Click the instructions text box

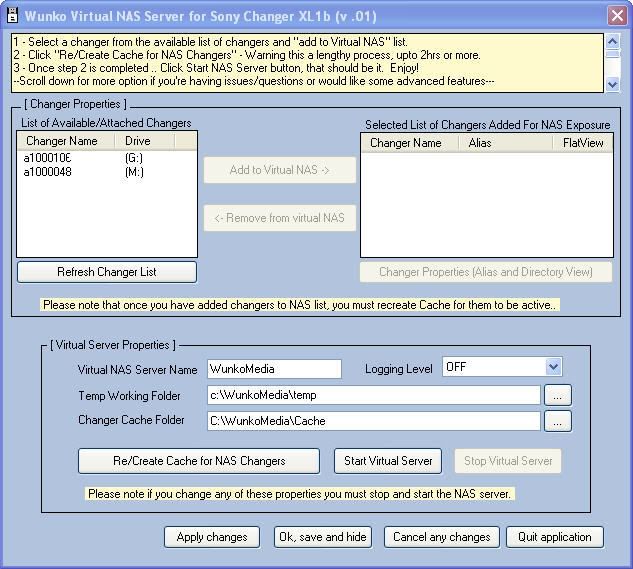tap(308, 63)
